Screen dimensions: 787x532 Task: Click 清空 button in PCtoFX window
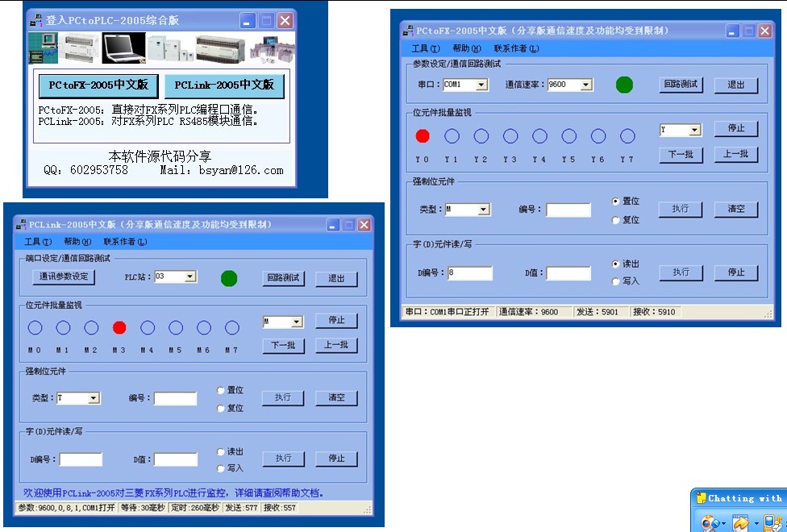click(x=736, y=209)
